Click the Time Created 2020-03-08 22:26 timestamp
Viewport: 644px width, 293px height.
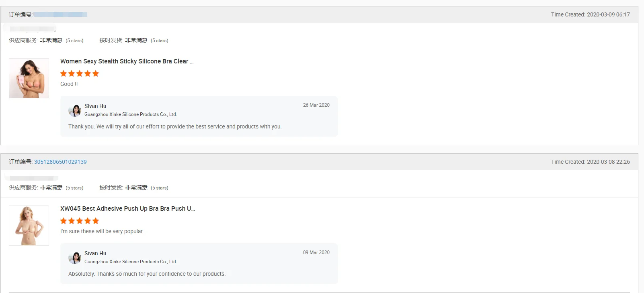590,162
